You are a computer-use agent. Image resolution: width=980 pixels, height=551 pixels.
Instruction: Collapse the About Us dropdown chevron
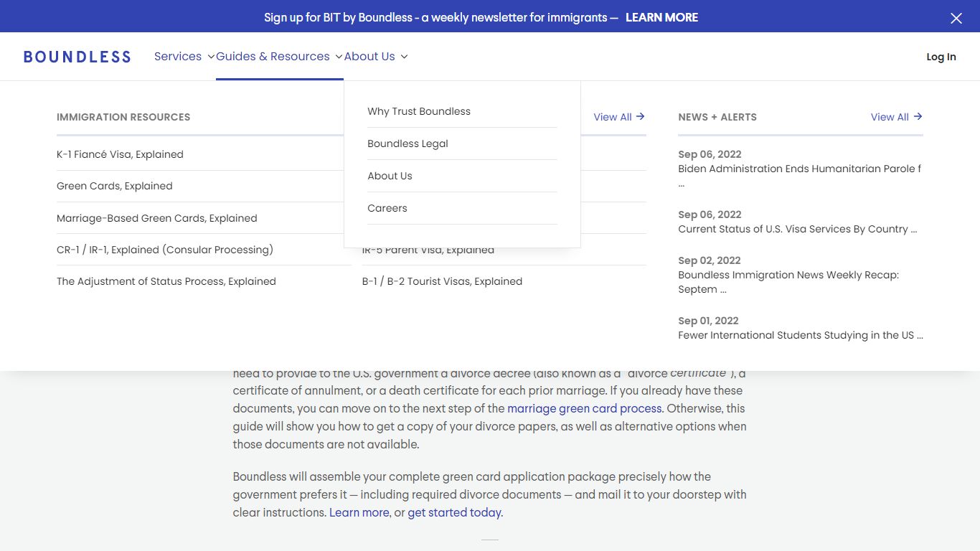(x=404, y=57)
